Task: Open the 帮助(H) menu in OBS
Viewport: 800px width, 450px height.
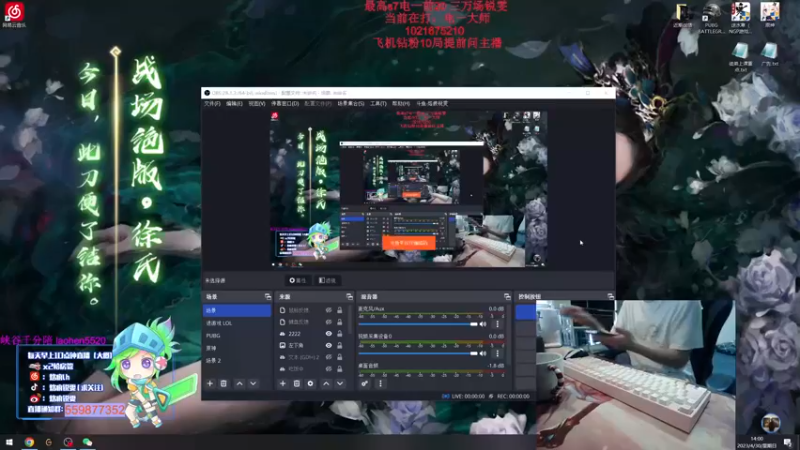Action: tap(401, 104)
